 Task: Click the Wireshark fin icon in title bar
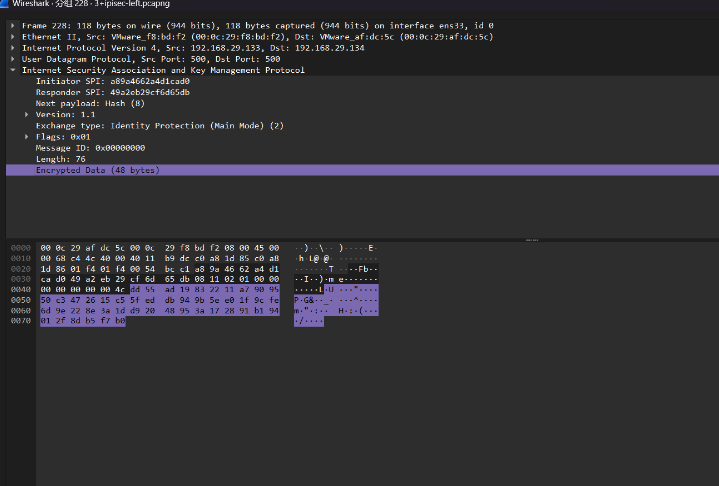pyautogui.click(x=4, y=3)
